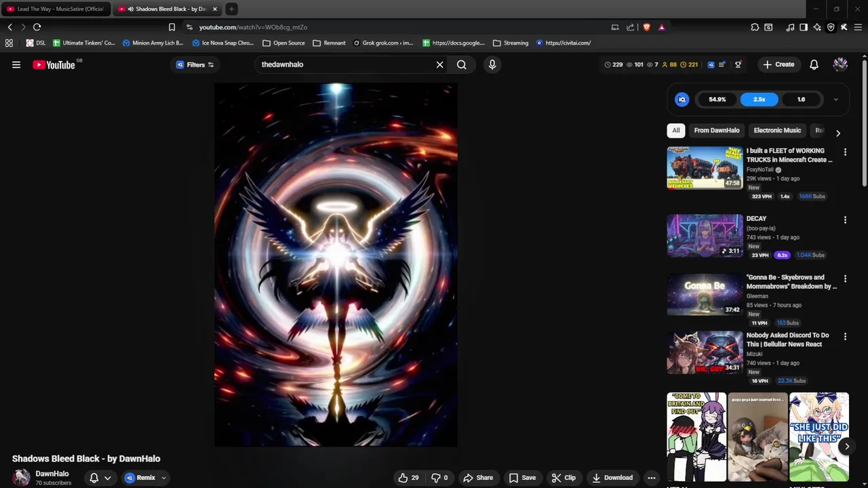Viewport: 868px width, 488px height.
Task: Open YouTube notifications bell
Action: click(x=814, y=64)
